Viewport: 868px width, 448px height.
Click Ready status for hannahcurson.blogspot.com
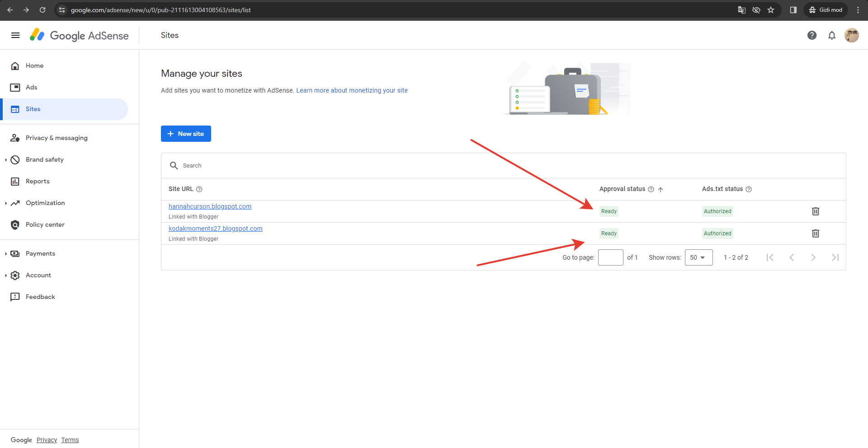(x=609, y=211)
